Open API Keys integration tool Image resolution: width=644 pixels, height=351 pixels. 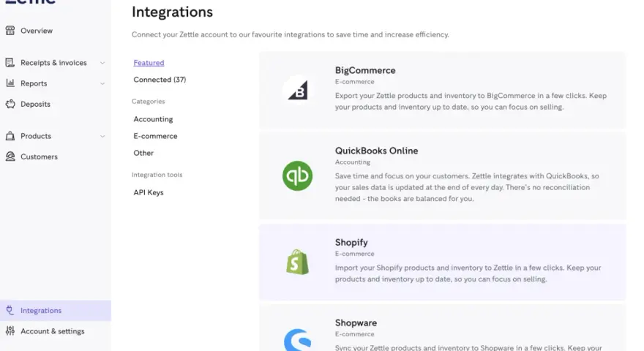point(149,192)
